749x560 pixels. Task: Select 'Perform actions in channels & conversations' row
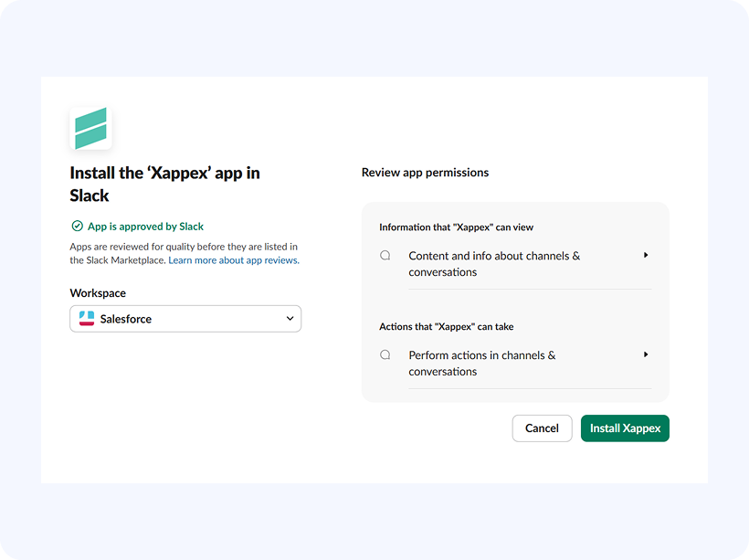[482, 363]
